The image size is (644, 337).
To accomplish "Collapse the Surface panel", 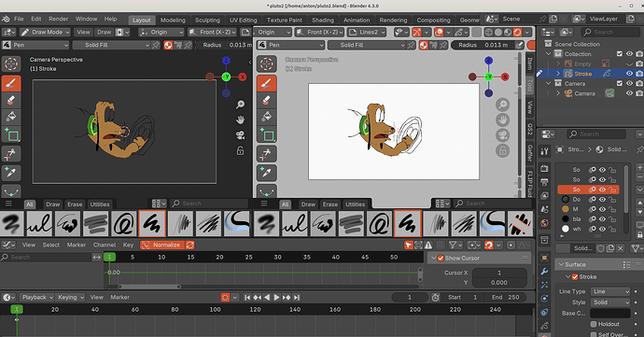I will pos(561,265).
